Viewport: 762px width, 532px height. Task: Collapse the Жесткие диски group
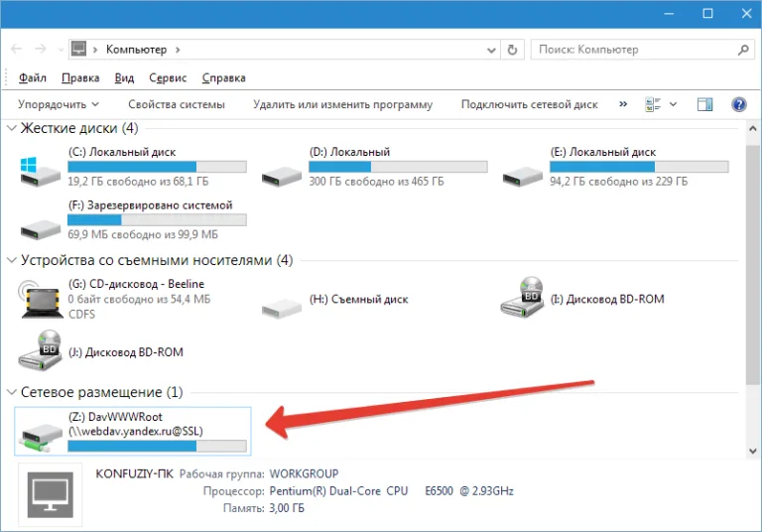tap(12, 128)
